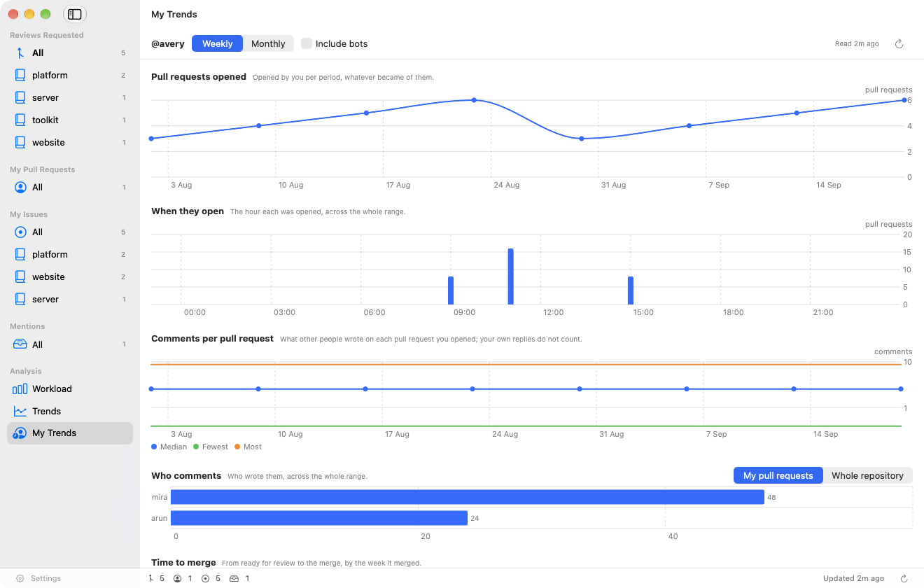Toggle the sidebar with the toolbar icon
924x588 pixels.
coord(75,14)
